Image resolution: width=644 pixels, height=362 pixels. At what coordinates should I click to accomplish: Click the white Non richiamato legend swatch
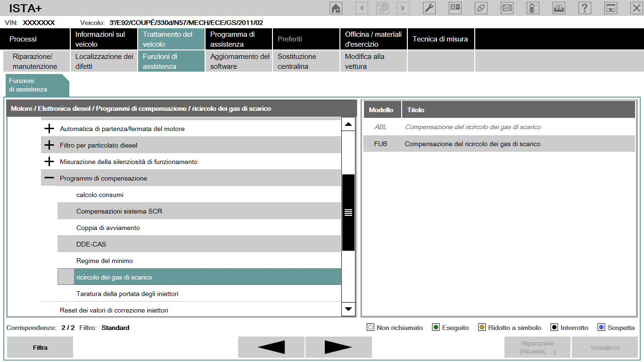tap(371, 328)
